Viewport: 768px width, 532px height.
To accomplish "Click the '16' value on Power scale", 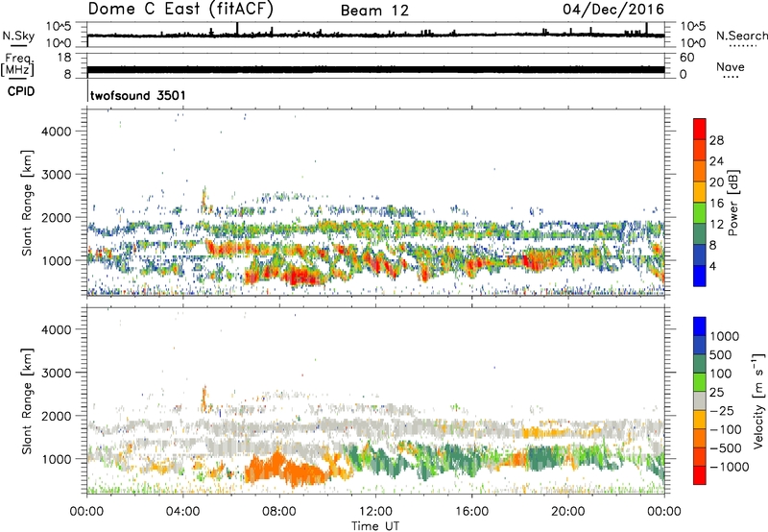I will [x=716, y=204].
